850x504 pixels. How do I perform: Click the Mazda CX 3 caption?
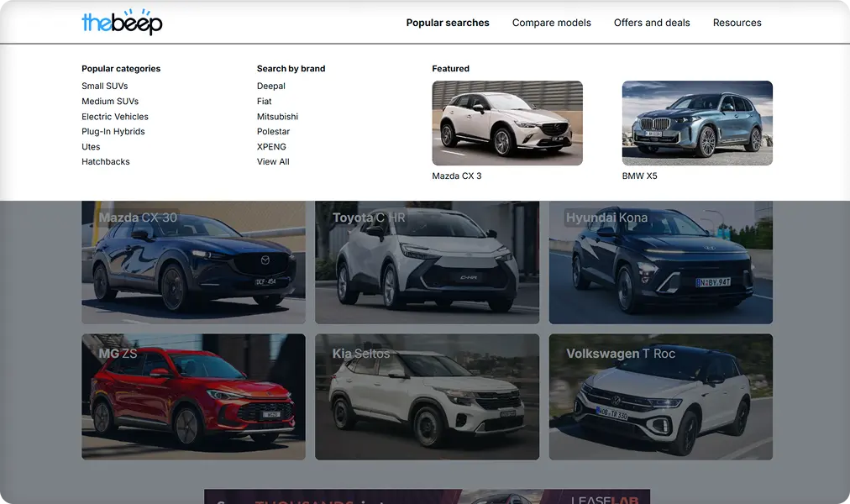click(x=456, y=176)
